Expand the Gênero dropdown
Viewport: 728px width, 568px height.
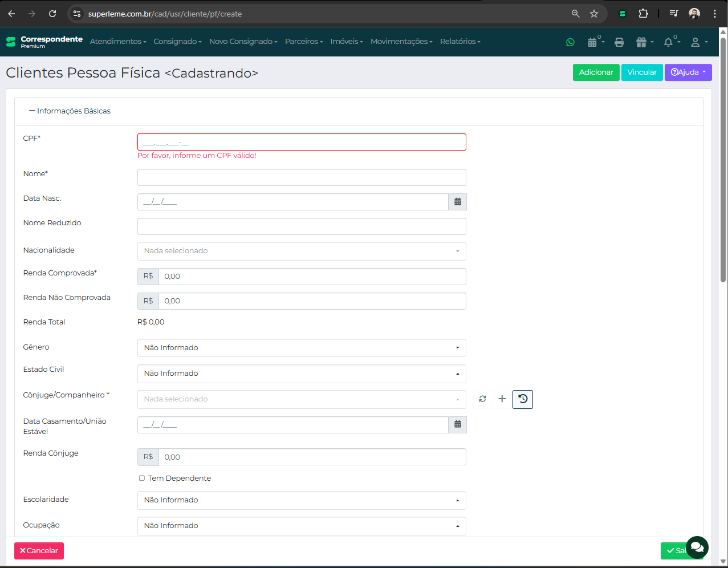(302, 348)
